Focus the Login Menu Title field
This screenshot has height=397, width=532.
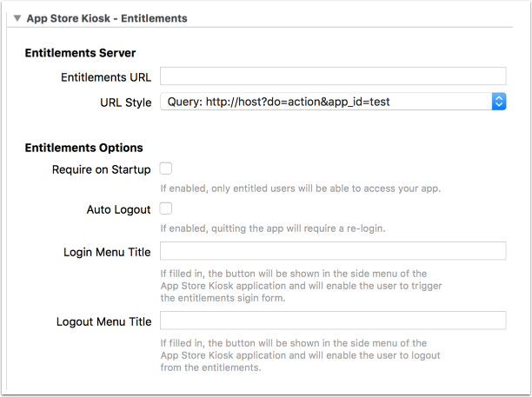pos(333,251)
